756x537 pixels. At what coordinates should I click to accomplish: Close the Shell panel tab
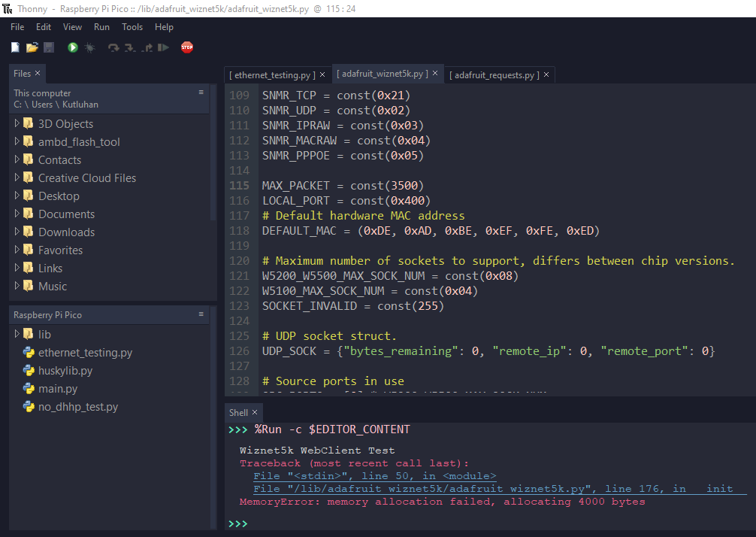tap(255, 412)
